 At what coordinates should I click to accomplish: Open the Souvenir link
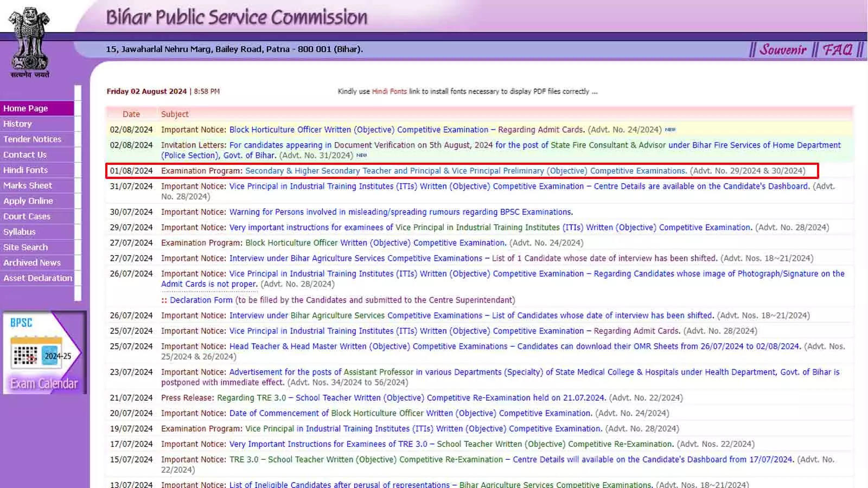[782, 50]
